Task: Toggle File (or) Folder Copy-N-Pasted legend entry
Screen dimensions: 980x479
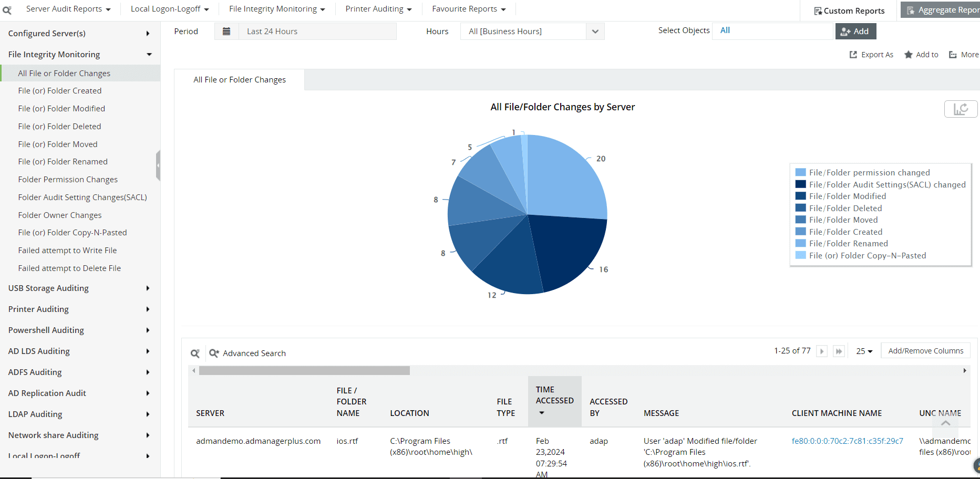Action: 866,255
